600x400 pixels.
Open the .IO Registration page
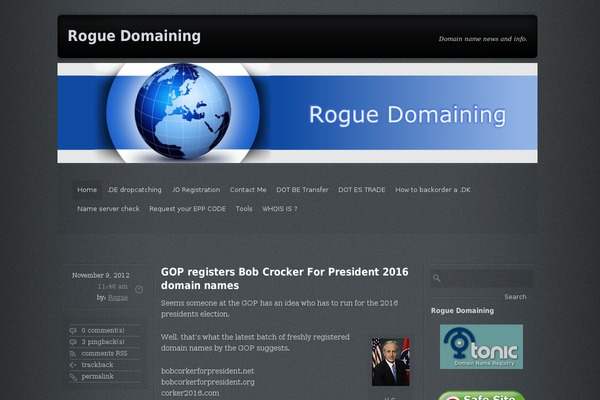(x=196, y=189)
